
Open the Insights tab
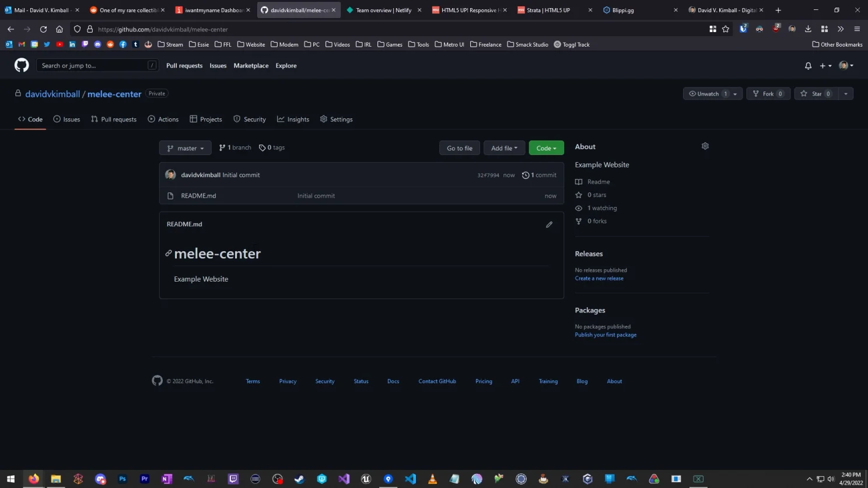coord(293,119)
